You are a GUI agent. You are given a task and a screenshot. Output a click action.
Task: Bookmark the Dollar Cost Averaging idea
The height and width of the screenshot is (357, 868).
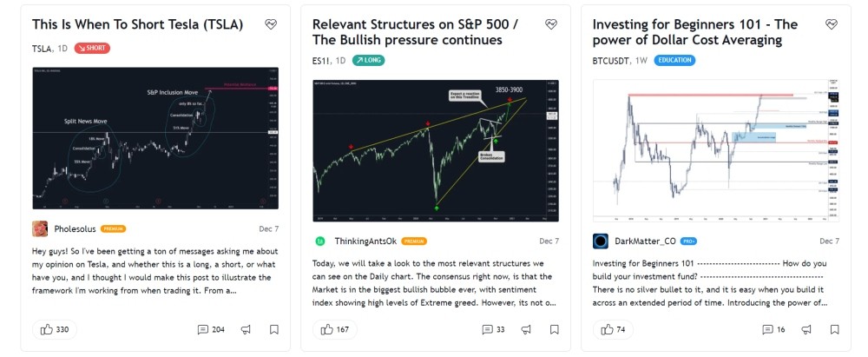pos(834,330)
